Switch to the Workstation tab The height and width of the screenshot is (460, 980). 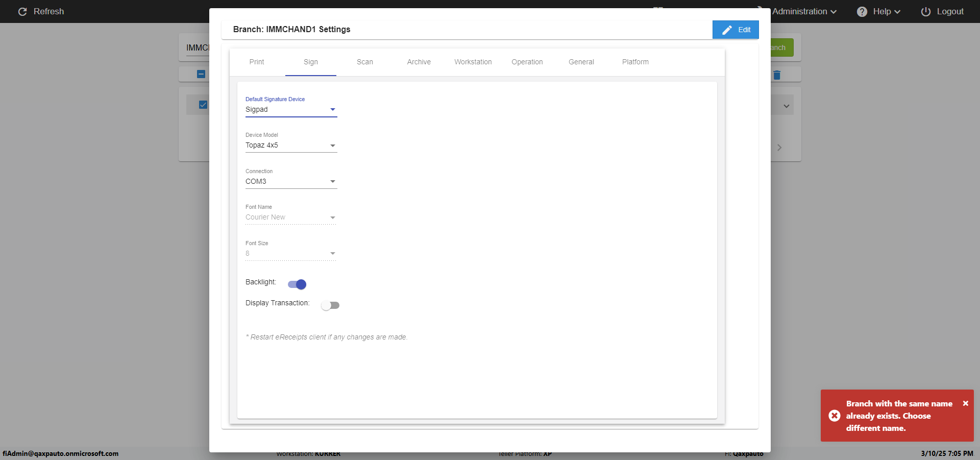[473, 62]
